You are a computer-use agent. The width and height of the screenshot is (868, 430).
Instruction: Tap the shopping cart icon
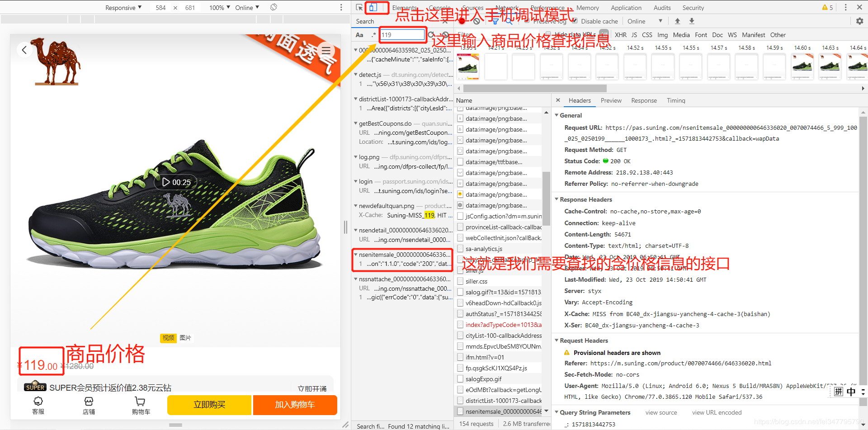click(x=141, y=405)
